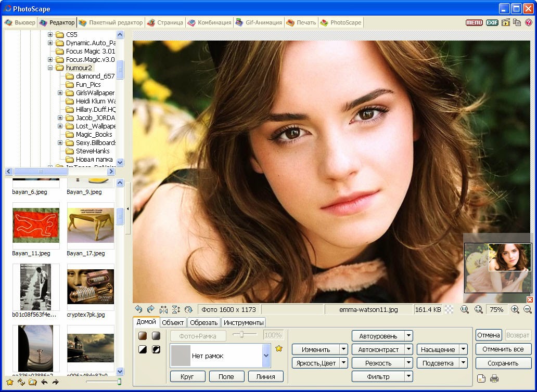
Task: Click the print icon below Сохранить
Action: click(494, 378)
